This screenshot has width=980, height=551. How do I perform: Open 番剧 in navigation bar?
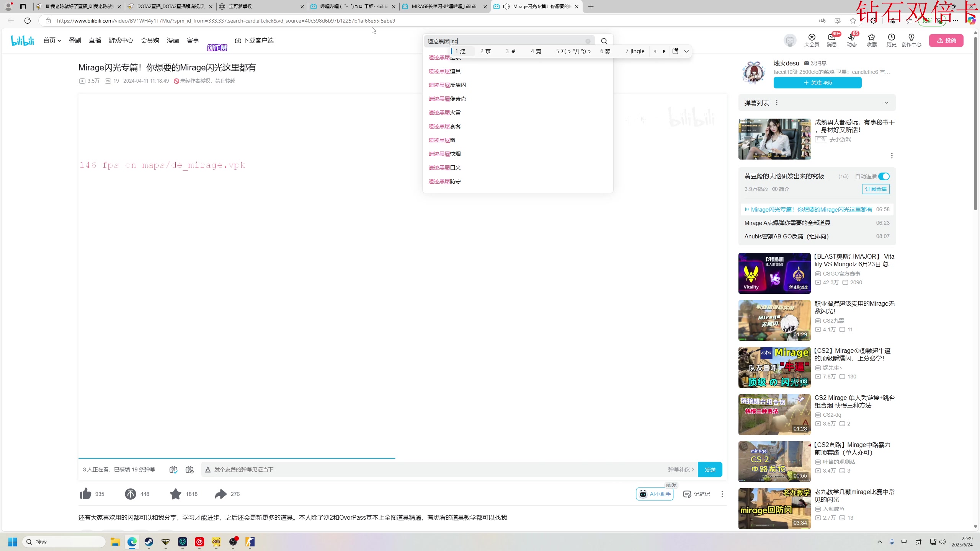(75, 40)
